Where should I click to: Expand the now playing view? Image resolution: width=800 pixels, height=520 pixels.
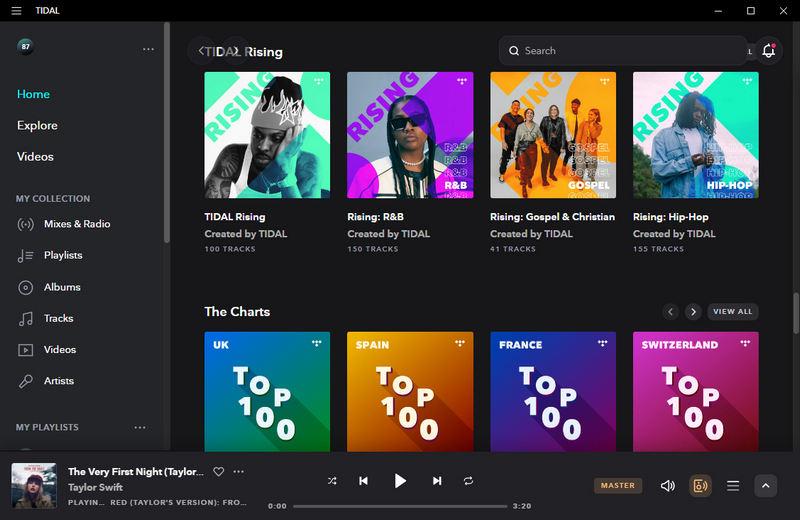(x=765, y=486)
